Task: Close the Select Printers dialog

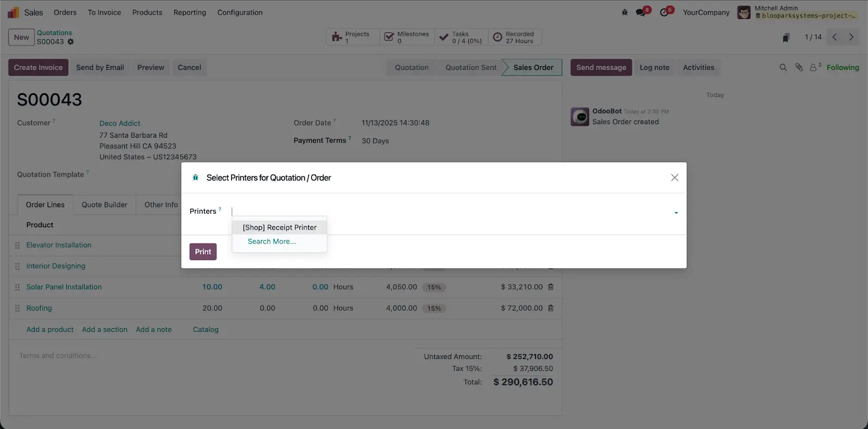Action: (674, 177)
